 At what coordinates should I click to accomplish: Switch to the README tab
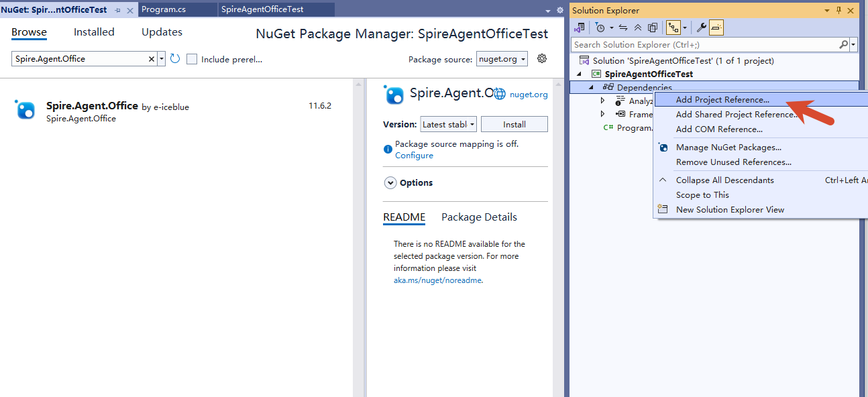point(404,217)
